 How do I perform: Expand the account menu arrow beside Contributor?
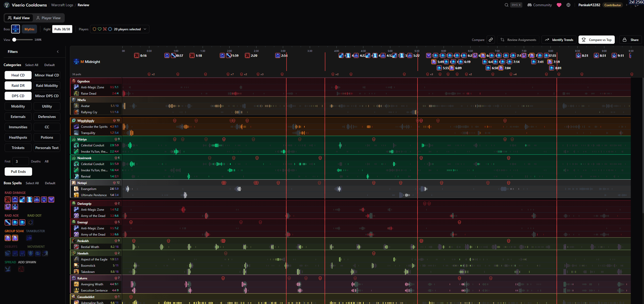(627, 5)
